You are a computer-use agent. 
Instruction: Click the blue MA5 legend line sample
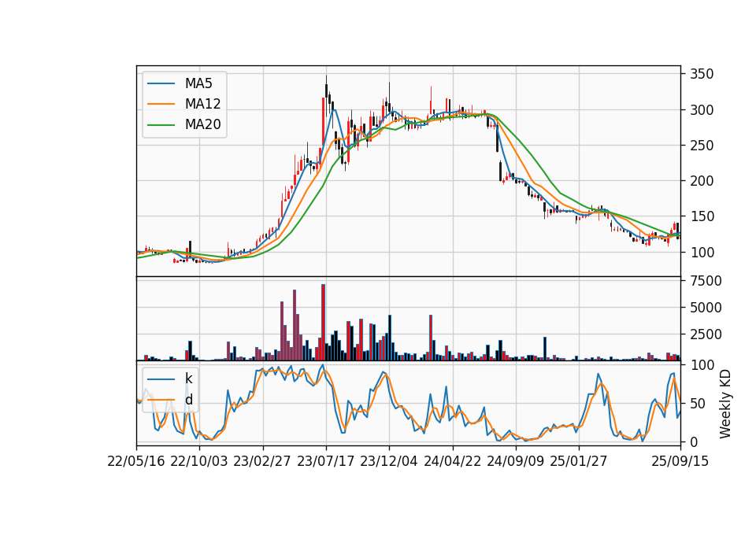point(161,83)
